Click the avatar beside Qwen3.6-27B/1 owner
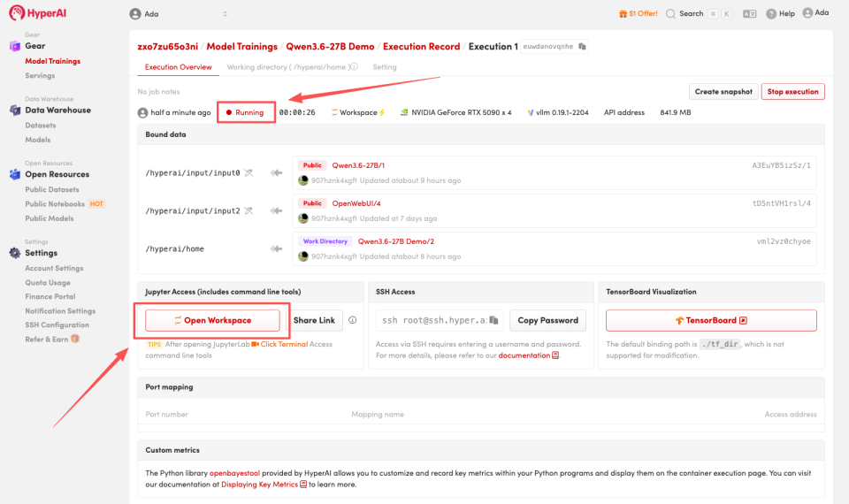The image size is (849, 504). click(x=303, y=180)
